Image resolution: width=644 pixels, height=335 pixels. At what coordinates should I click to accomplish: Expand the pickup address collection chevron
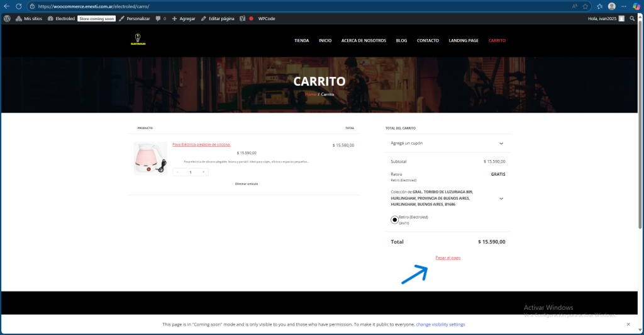[x=501, y=198]
